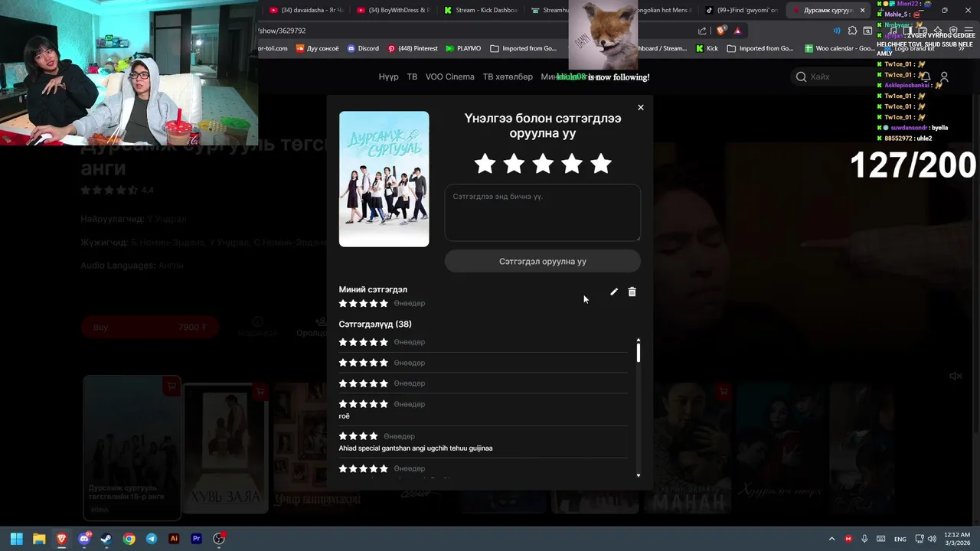Open OBS Studio from the taskbar

pos(219,539)
